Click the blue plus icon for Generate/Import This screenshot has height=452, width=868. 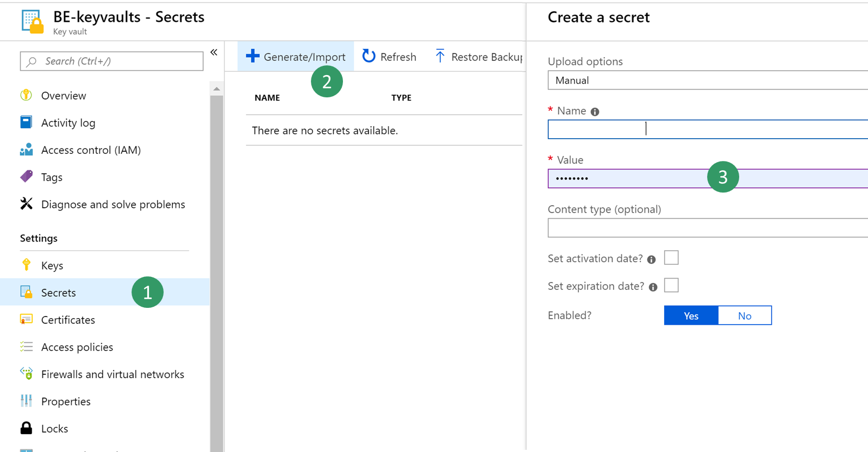(253, 56)
